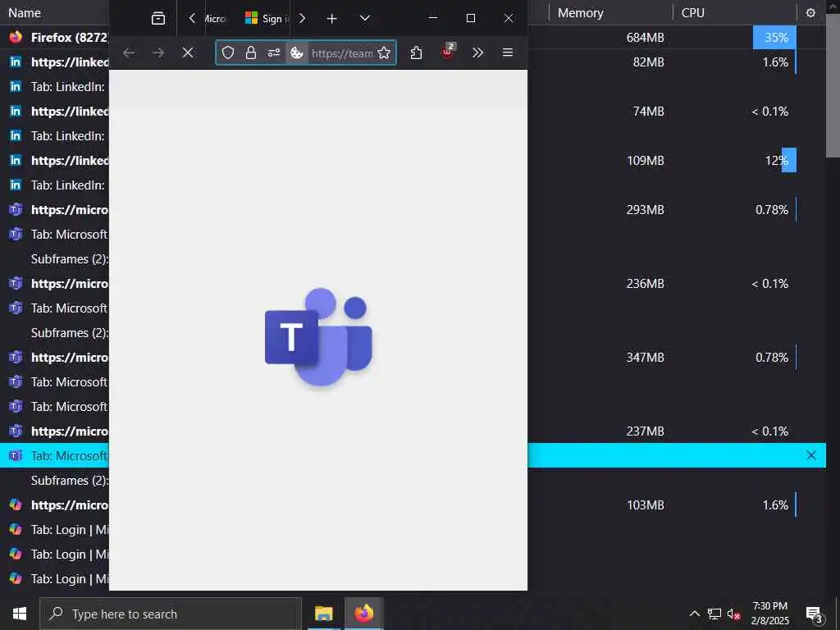The height and width of the screenshot is (630, 840).
Task: Open a new tab with the plus button
Action: tap(331, 18)
